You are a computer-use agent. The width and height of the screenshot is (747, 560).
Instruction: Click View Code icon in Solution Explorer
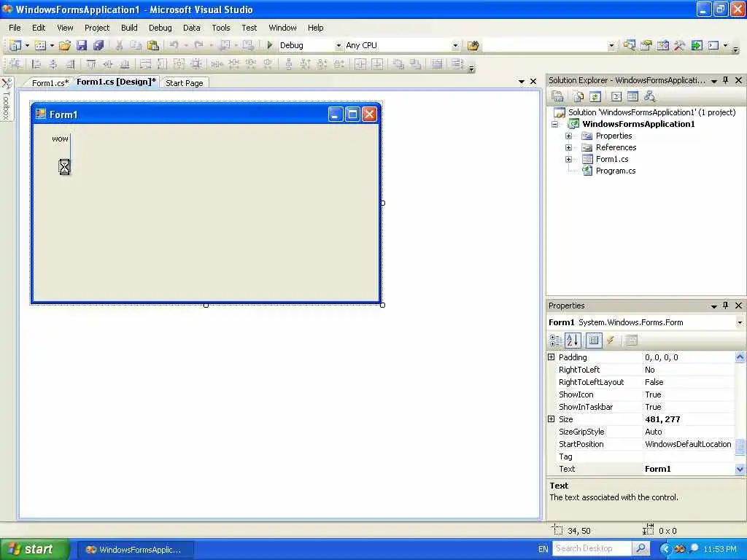[616, 97]
